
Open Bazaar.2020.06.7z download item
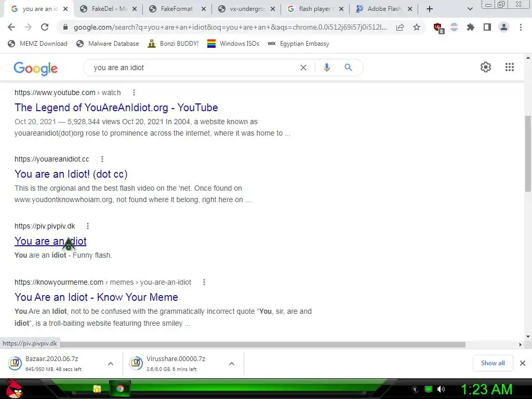pos(54,363)
